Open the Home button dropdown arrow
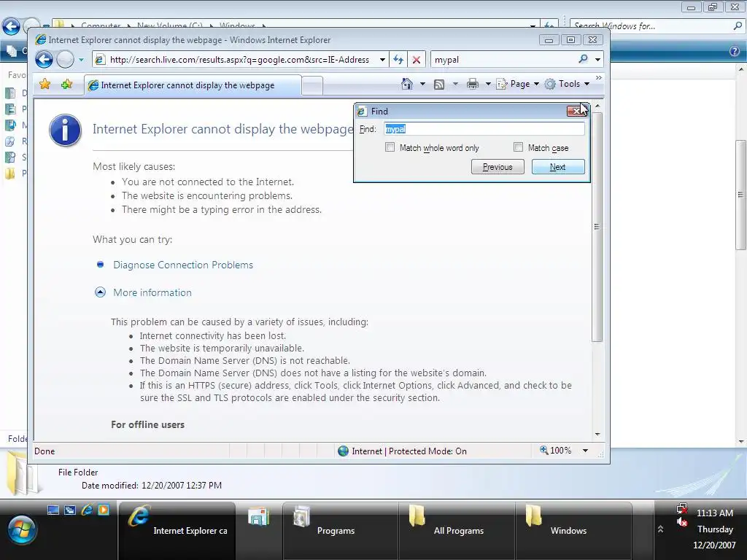747x560 pixels. click(422, 85)
